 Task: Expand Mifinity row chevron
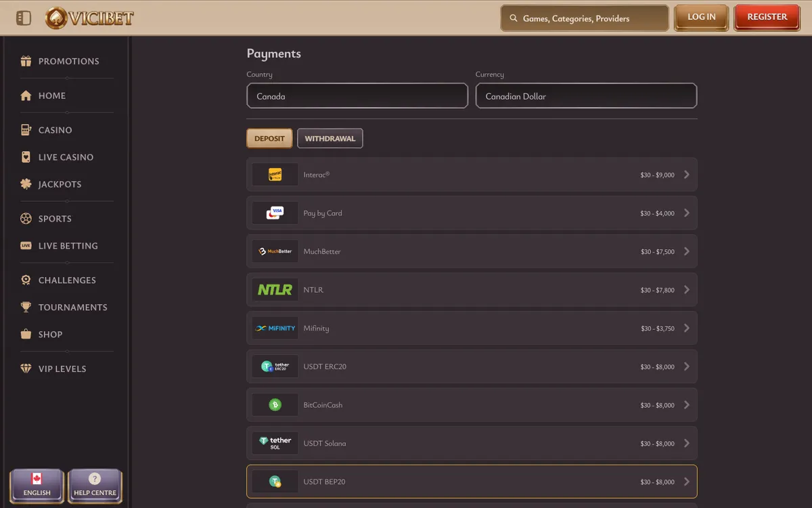tap(687, 329)
